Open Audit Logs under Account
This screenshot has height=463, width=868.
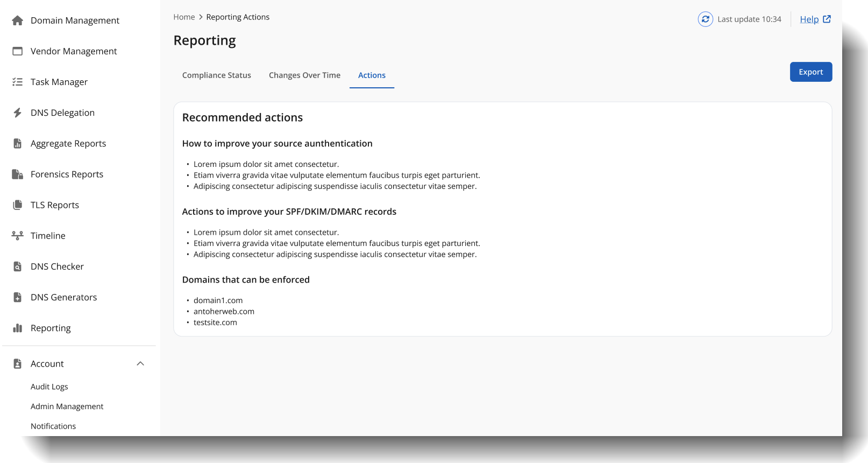(x=49, y=387)
